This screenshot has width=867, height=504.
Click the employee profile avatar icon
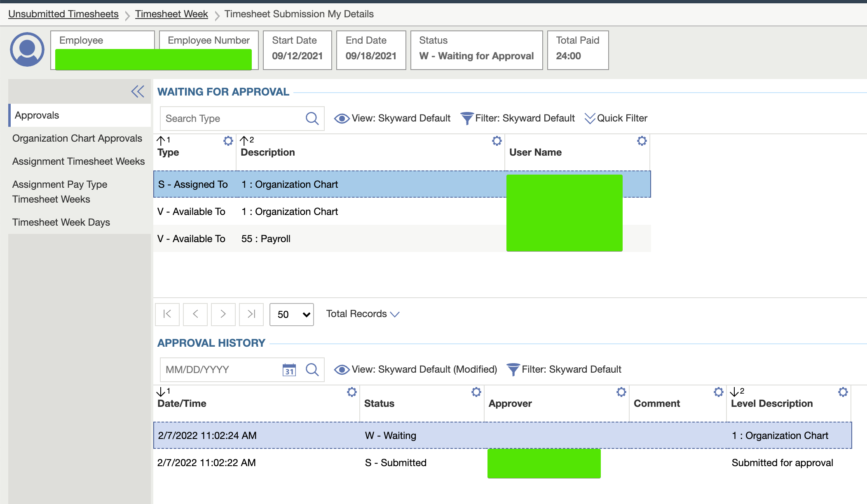pos(27,49)
